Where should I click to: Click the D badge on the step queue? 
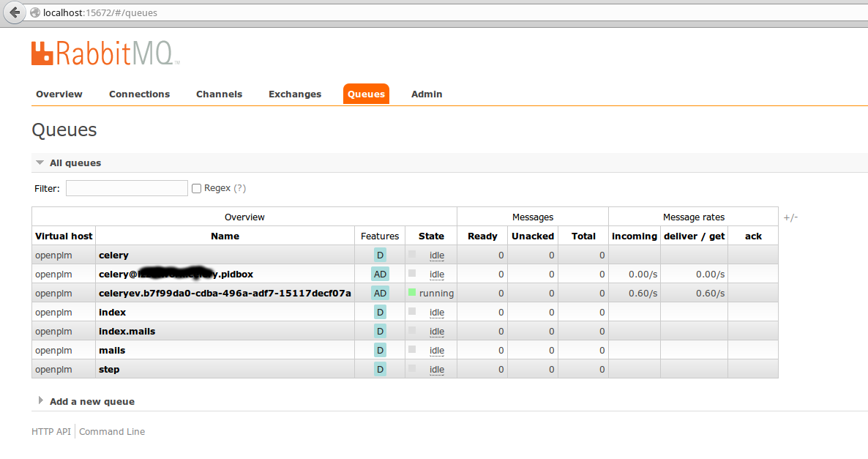380,369
